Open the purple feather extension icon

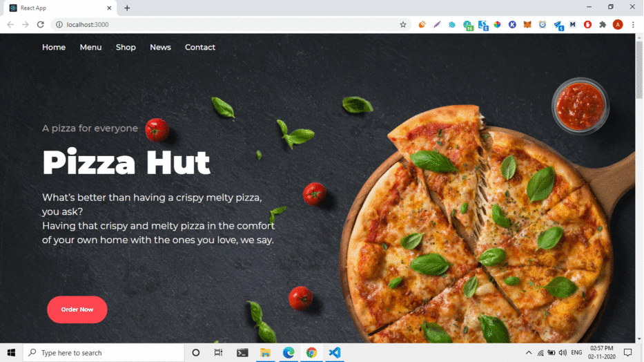coord(437,25)
